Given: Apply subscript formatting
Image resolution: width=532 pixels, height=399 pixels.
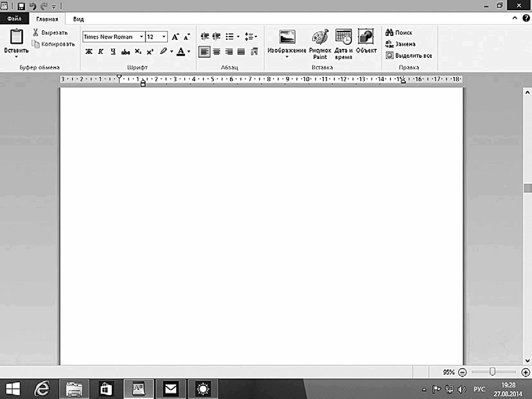Looking at the screenshot, I should pyautogui.click(x=137, y=51).
